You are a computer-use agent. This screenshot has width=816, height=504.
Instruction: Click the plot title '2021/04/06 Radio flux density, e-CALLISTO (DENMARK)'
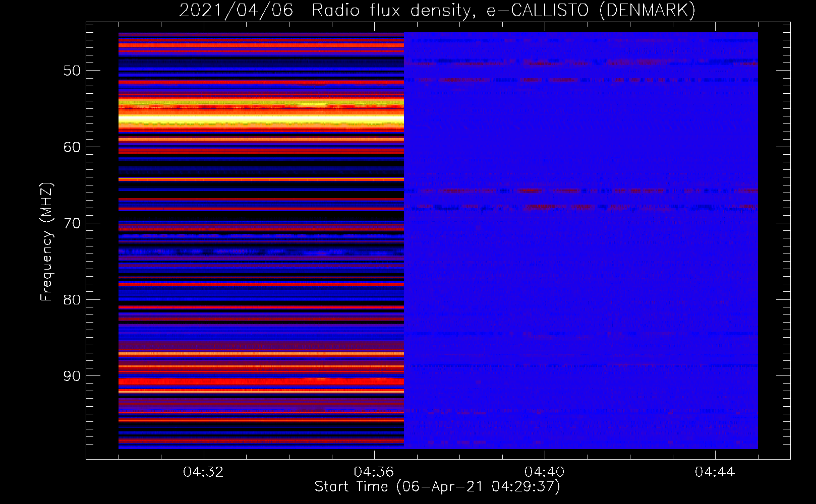tap(437, 10)
